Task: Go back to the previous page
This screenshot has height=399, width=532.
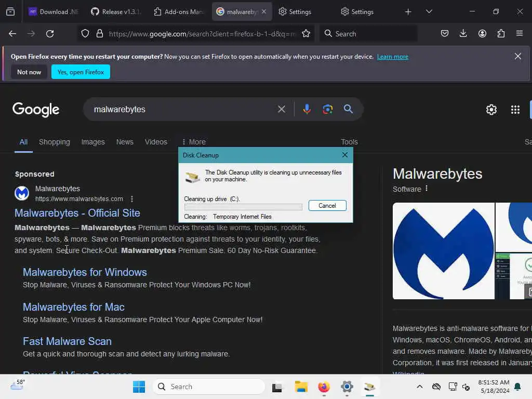Action: pyautogui.click(x=12, y=34)
